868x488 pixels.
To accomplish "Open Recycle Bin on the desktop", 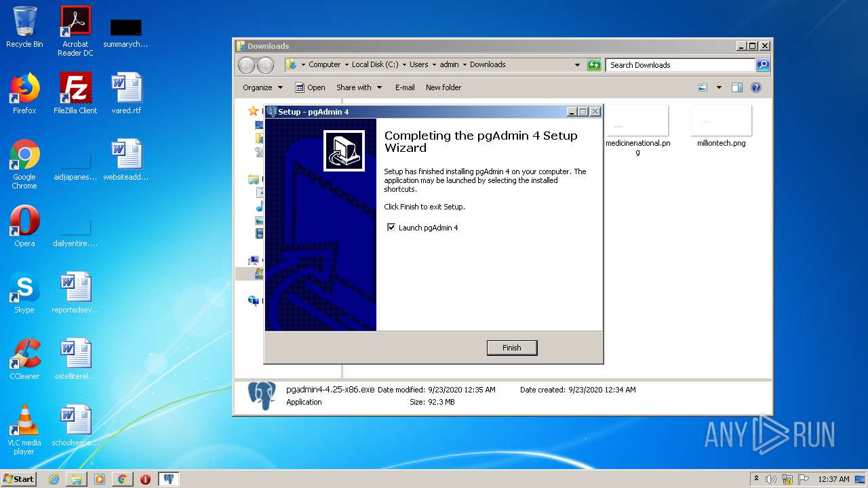I will (24, 27).
